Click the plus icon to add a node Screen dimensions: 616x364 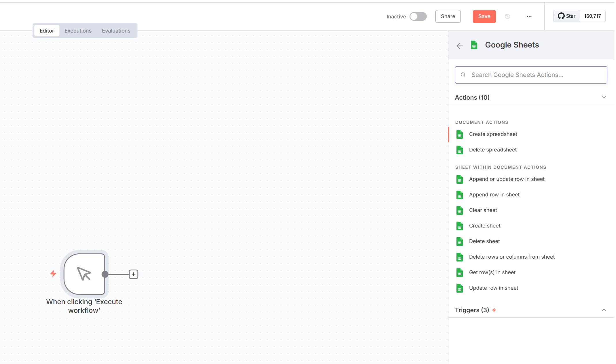click(133, 274)
